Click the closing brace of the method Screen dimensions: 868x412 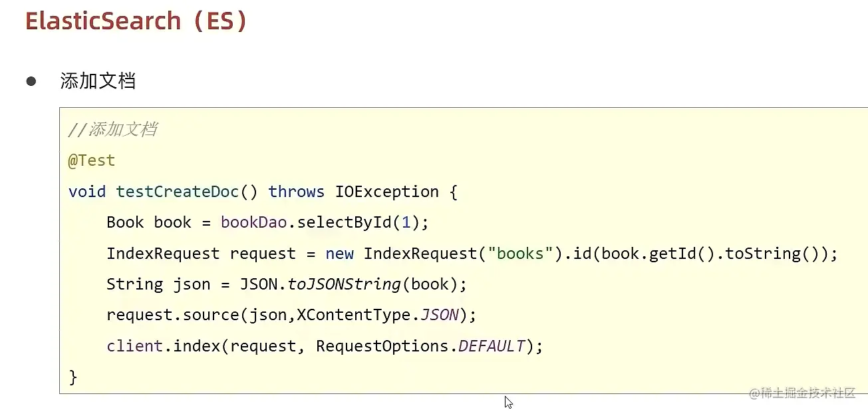(x=73, y=377)
